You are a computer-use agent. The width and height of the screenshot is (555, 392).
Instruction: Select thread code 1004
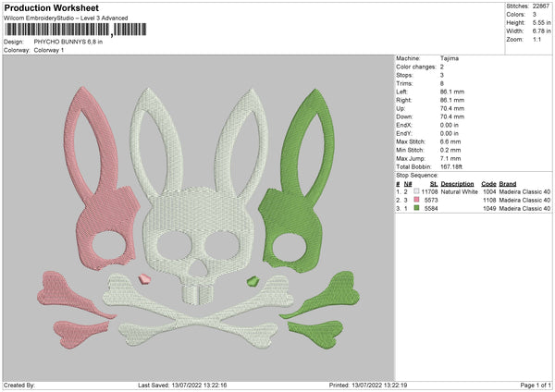pos(489,191)
